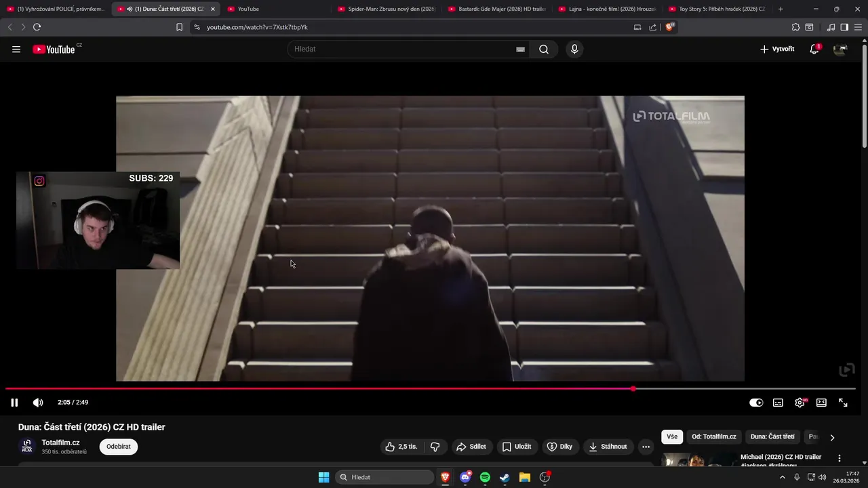The image size is (868, 488).
Task: Download video with Stáhnout
Action: pyautogui.click(x=608, y=447)
